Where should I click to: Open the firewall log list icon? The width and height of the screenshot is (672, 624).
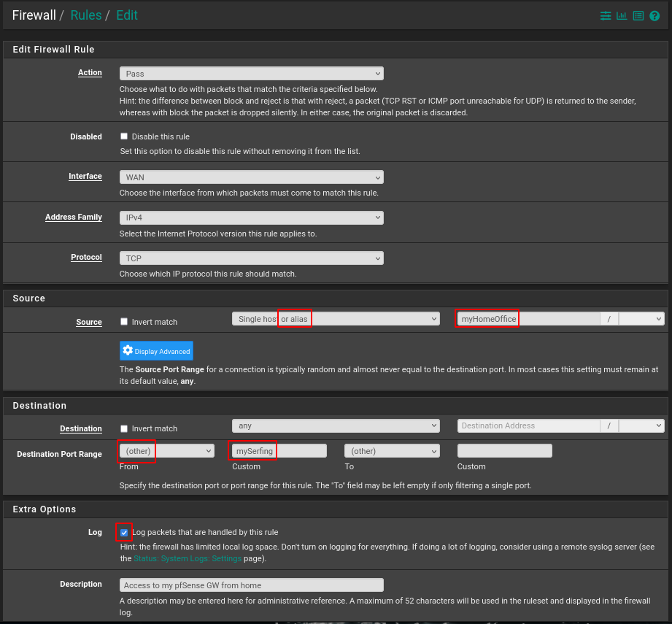pyautogui.click(x=638, y=15)
